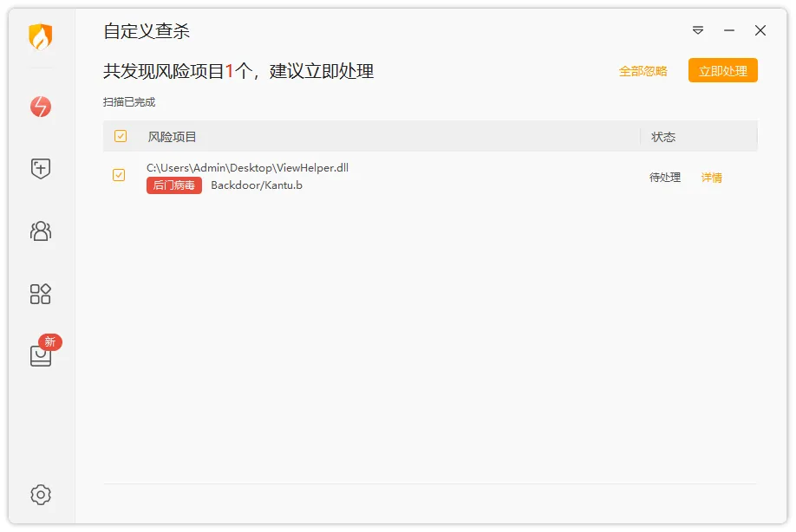Uncheck the ViewHelper.dll risk item checkbox
Image resolution: width=796 pixels, height=532 pixels.
coord(119,175)
